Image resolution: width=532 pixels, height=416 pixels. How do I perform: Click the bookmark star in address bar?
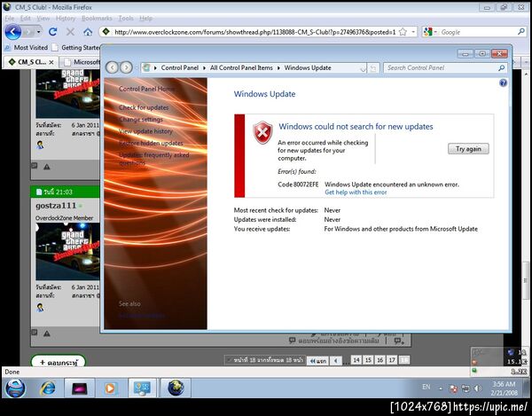[x=403, y=32]
